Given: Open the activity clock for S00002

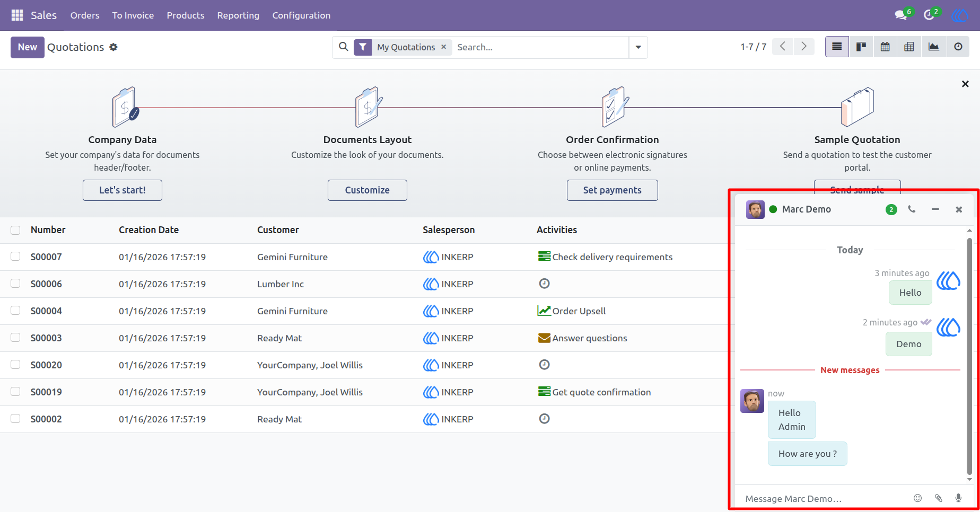Looking at the screenshot, I should pyautogui.click(x=544, y=419).
